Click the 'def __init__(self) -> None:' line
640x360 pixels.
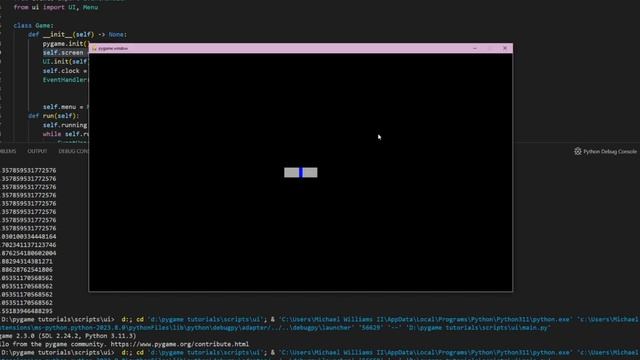[x=77, y=35]
